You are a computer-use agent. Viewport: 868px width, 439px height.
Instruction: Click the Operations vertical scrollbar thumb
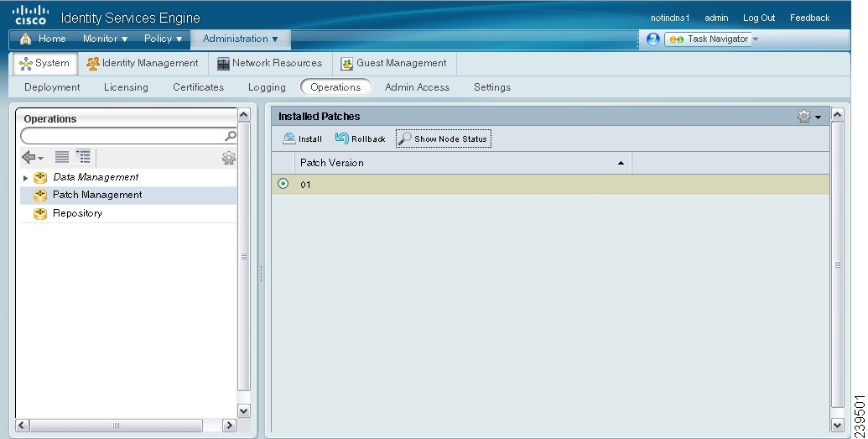pos(243,257)
